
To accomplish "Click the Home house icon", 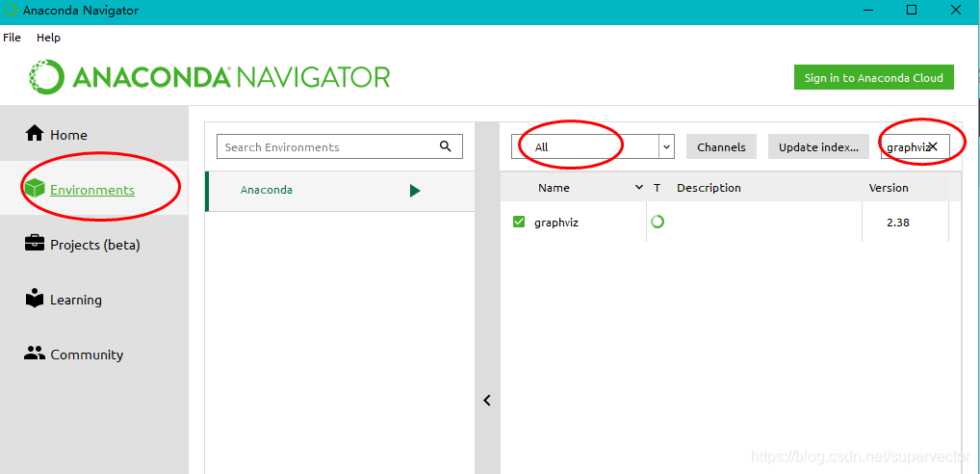I will (35, 133).
